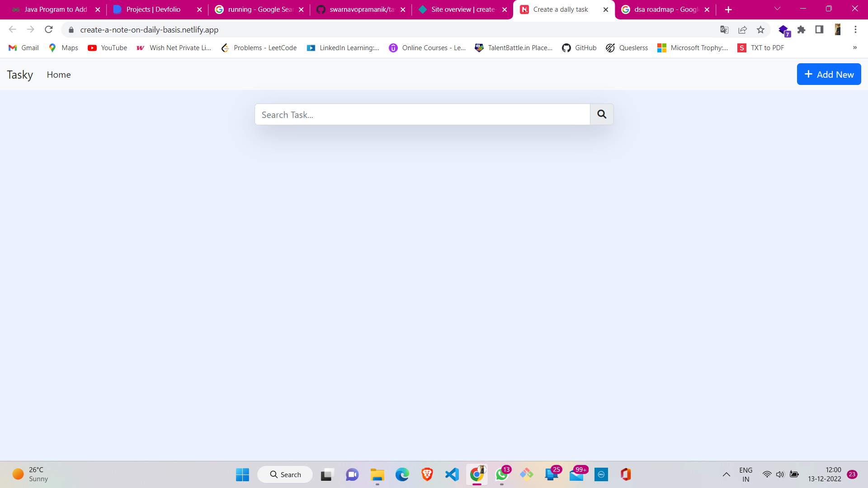Click the Add New button
868x488 pixels.
(828, 75)
